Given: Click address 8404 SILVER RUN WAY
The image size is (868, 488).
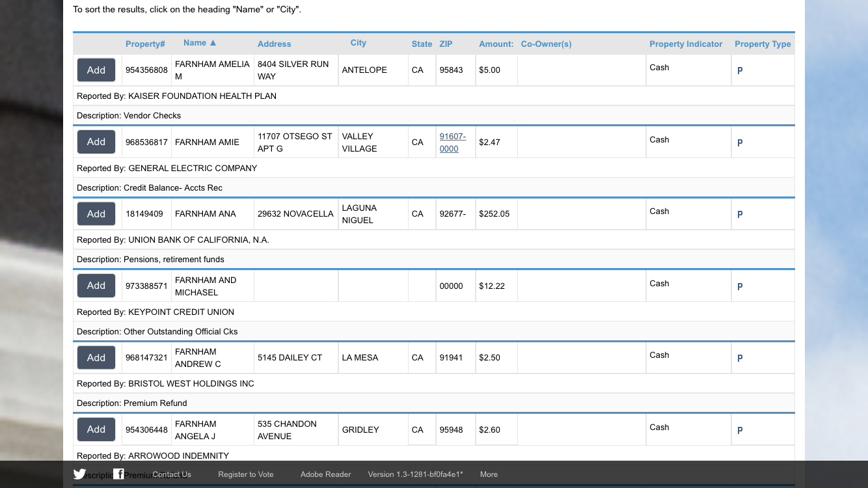Looking at the screenshot, I should [293, 70].
